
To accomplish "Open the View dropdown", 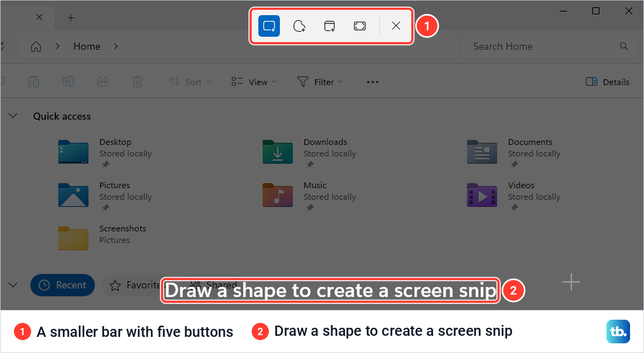I will pos(254,82).
